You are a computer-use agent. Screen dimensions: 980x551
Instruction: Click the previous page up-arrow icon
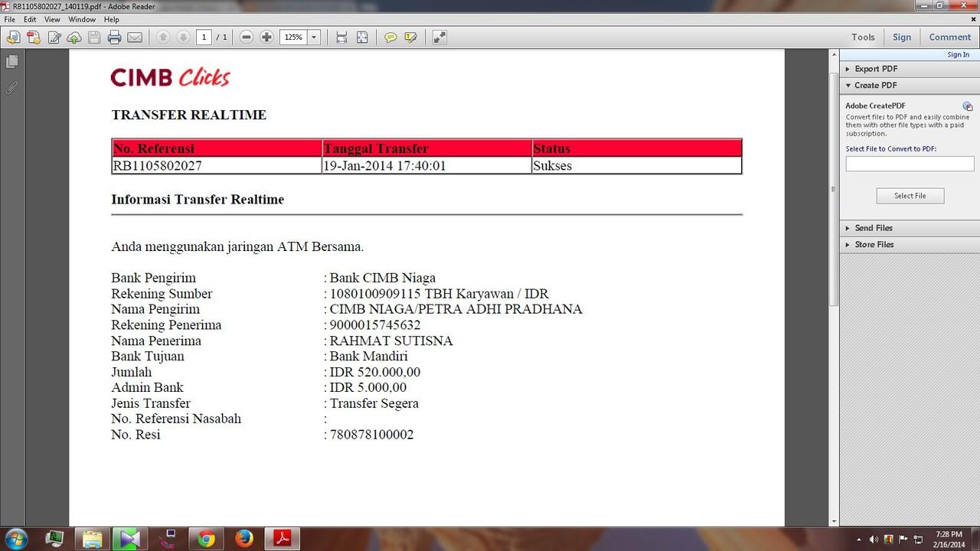pyautogui.click(x=162, y=37)
